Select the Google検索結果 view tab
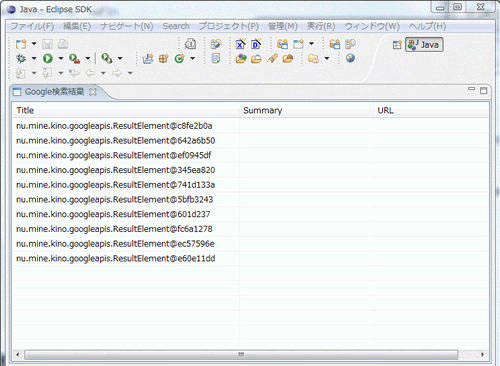The image size is (500, 366). point(54,92)
